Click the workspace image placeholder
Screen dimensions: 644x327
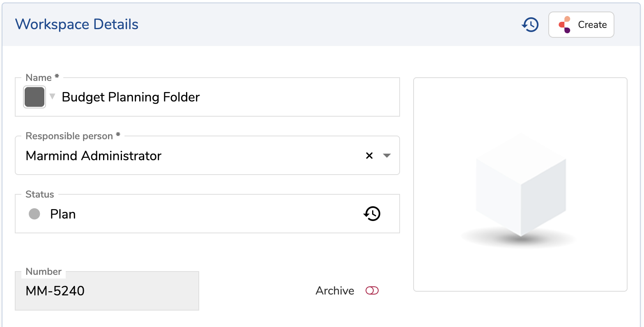point(520,184)
